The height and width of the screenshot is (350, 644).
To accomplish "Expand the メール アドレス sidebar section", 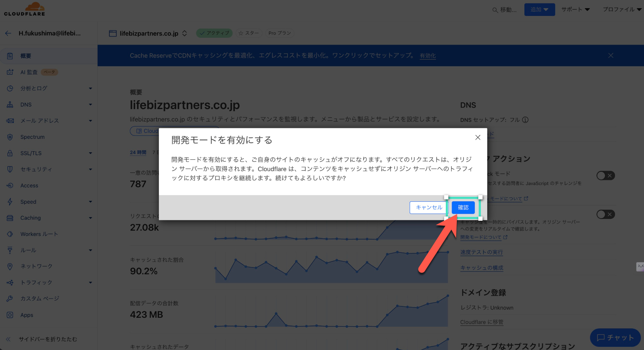I will (x=91, y=121).
